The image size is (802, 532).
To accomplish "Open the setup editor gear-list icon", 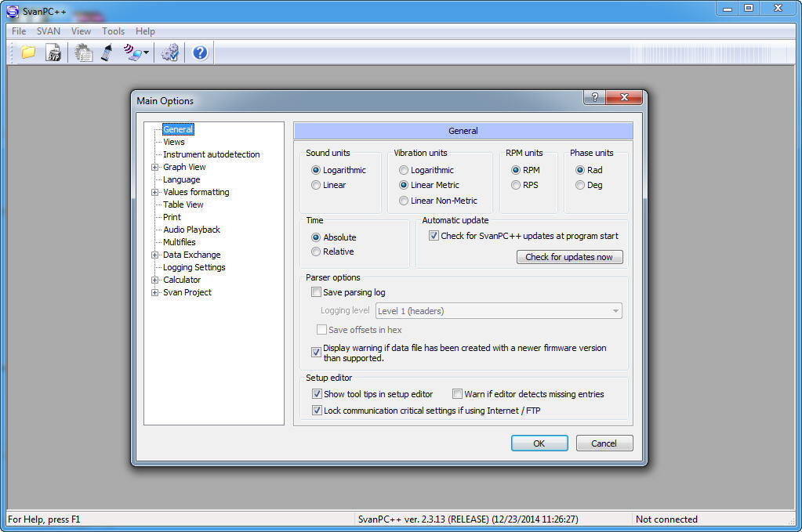I will coord(83,52).
